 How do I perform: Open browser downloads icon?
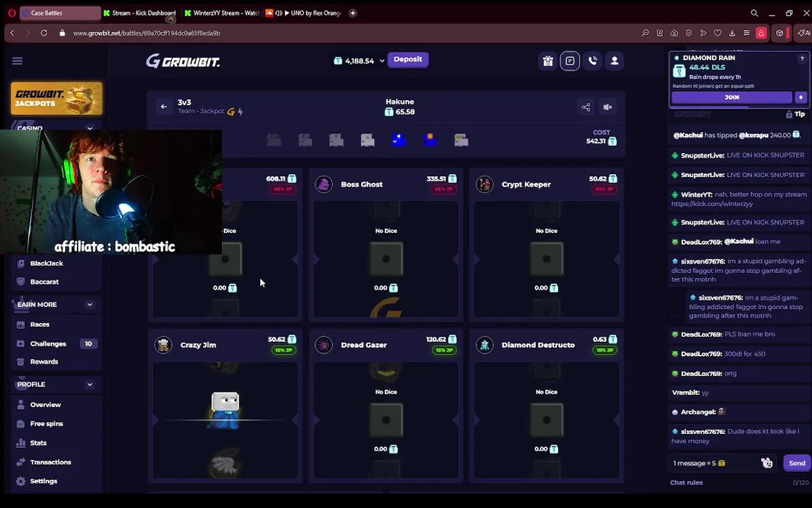(732, 33)
